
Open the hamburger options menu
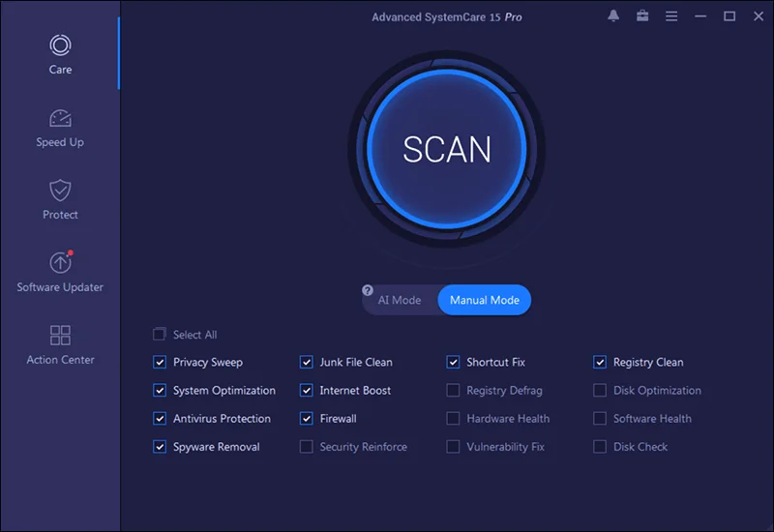coord(671,16)
